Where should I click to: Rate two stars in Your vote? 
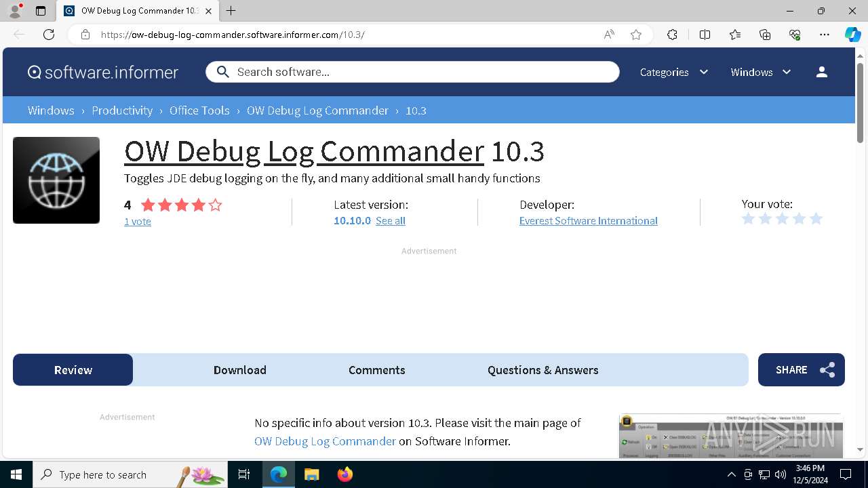(765, 218)
